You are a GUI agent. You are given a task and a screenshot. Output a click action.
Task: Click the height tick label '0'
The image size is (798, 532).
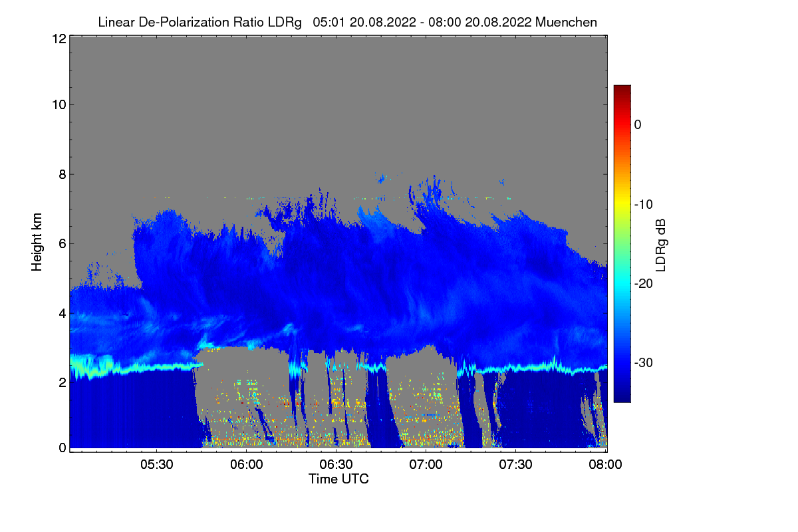pos(61,448)
